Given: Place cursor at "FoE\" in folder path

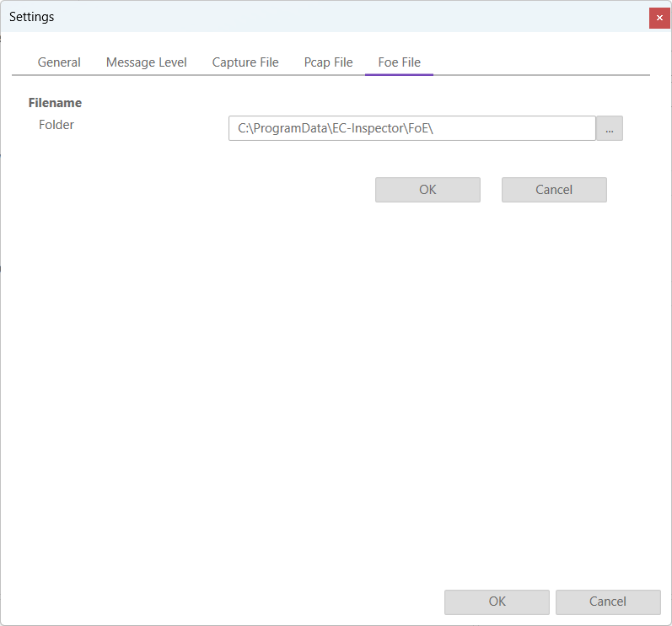Looking at the screenshot, I should point(418,128).
